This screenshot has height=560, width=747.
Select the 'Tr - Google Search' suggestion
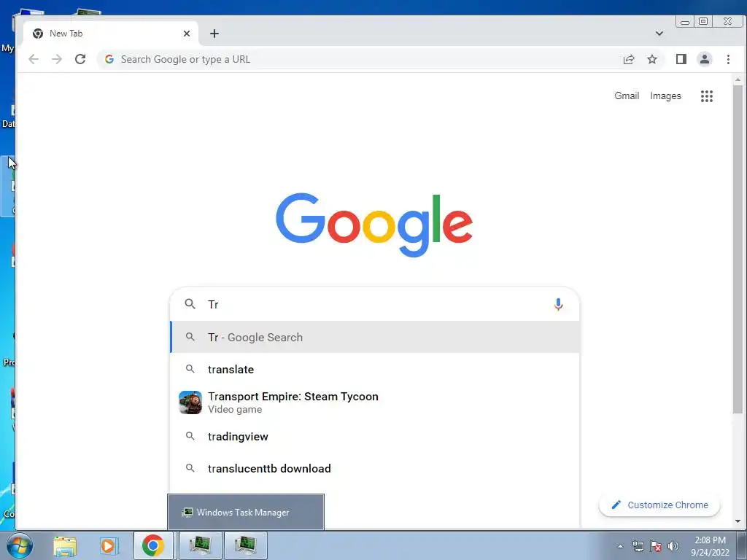coord(375,337)
